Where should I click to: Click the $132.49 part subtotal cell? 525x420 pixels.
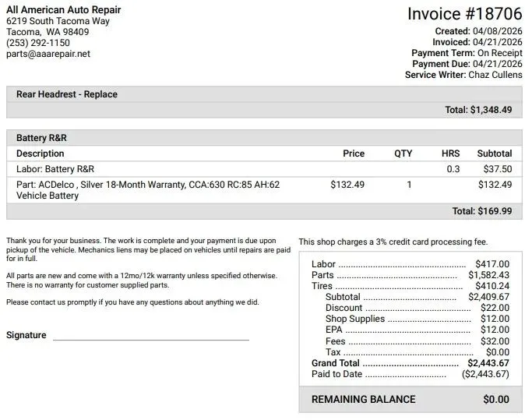click(495, 185)
